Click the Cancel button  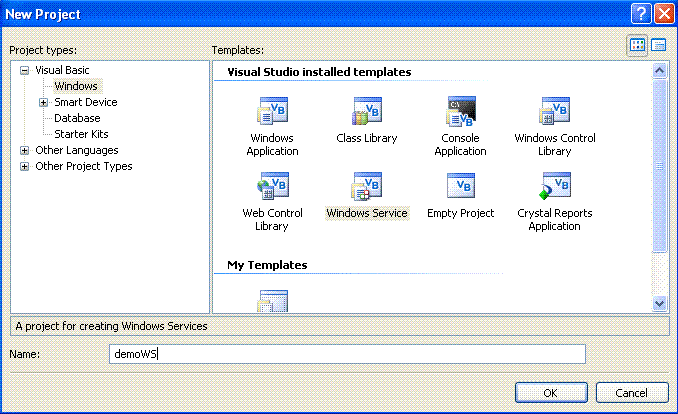point(632,393)
